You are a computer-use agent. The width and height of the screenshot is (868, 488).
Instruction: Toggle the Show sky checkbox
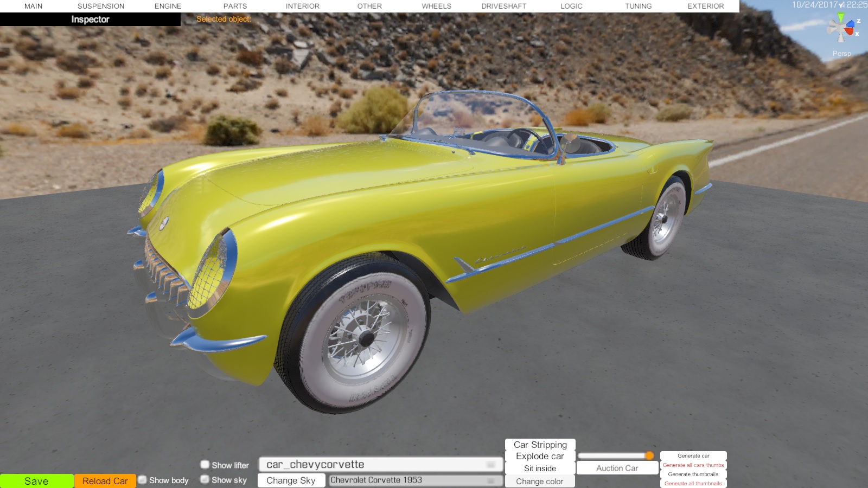point(205,479)
